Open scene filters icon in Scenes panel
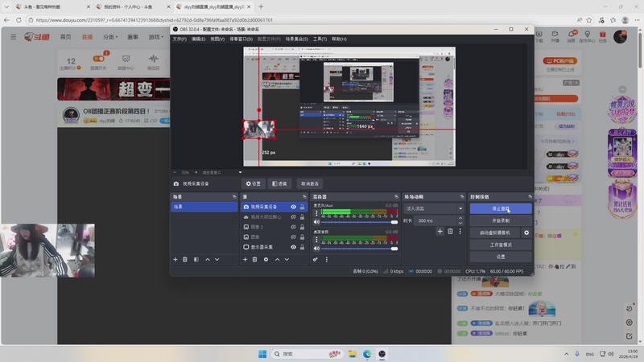Screen dimensions: 644x362 (x=196, y=259)
